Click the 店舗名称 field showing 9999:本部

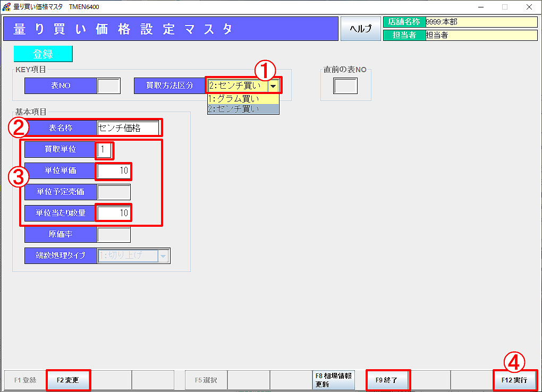tap(481, 22)
